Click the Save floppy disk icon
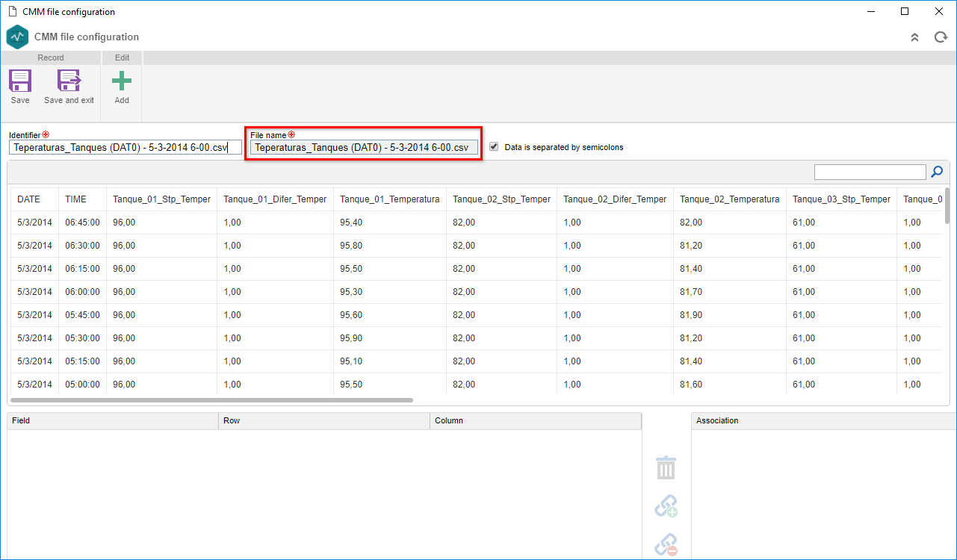 [x=20, y=81]
